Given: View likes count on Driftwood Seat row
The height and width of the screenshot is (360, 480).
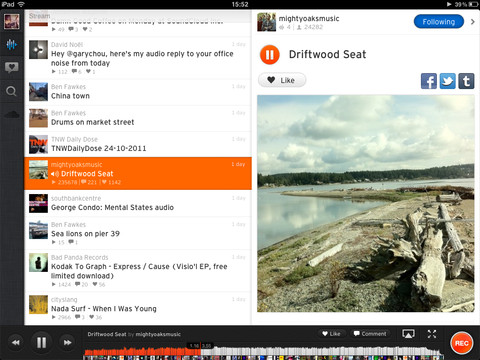Looking at the screenshot, I should (112, 182).
